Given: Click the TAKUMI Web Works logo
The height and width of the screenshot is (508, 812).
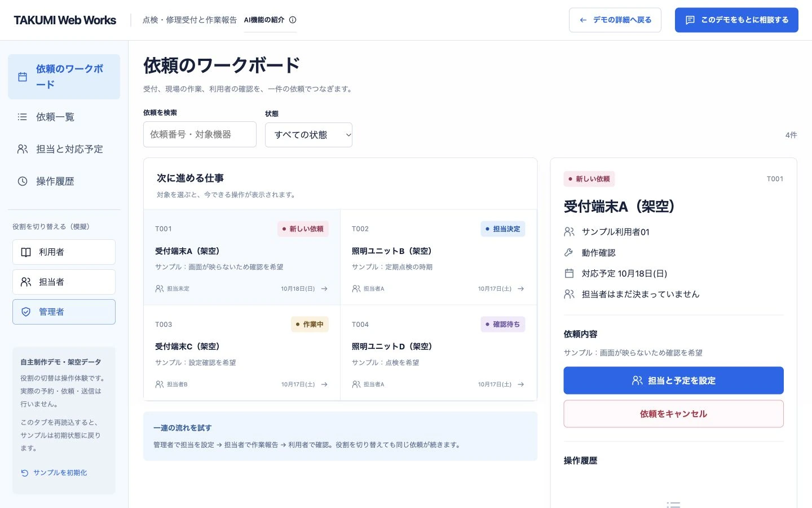Looking at the screenshot, I should tap(65, 20).
